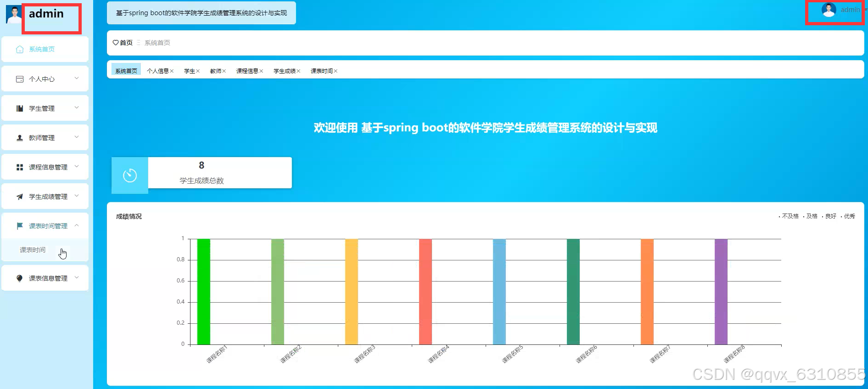The height and width of the screenshot is (389, 868).
Task: Switch to the 个人信息 tab
Action: 158,71
